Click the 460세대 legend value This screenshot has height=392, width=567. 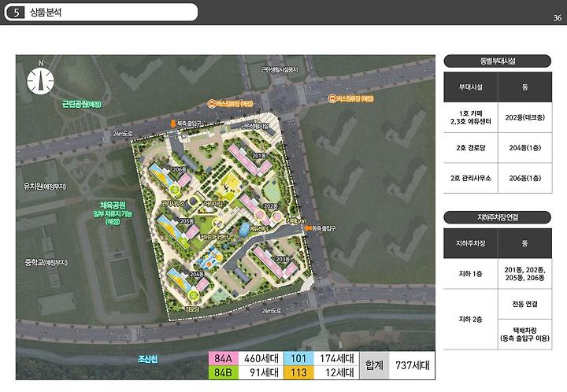tap(261, 358)
